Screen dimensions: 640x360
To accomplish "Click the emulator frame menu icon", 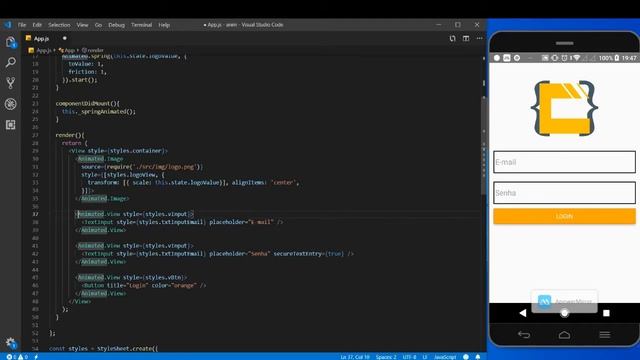I will coord(604,335).
